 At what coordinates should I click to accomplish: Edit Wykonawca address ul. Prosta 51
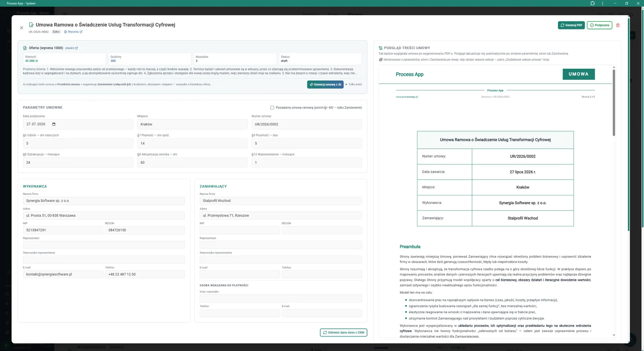click(104, 216)
